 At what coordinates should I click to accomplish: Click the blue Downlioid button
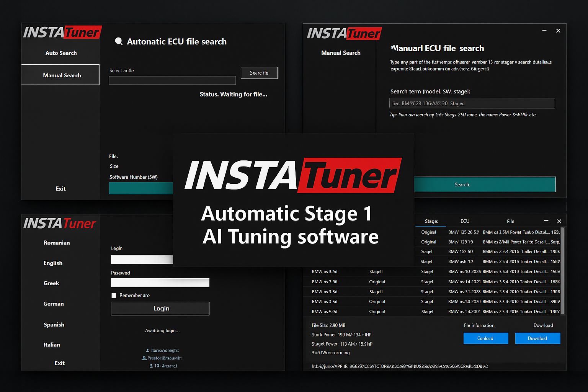click(x=537, y=338)
